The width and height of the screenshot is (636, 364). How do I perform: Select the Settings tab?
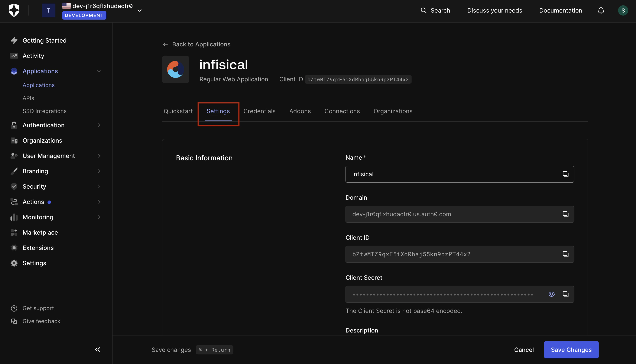tap(218, 111)
